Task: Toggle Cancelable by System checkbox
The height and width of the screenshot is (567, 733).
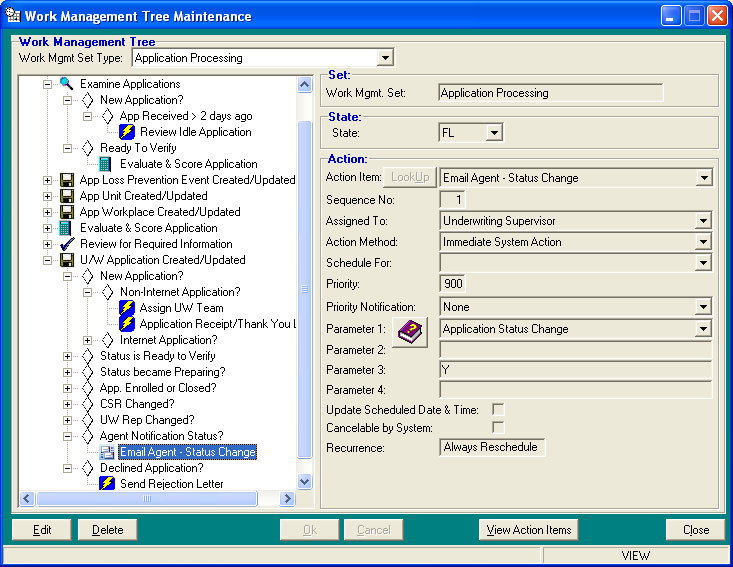Action: point(498,427)
